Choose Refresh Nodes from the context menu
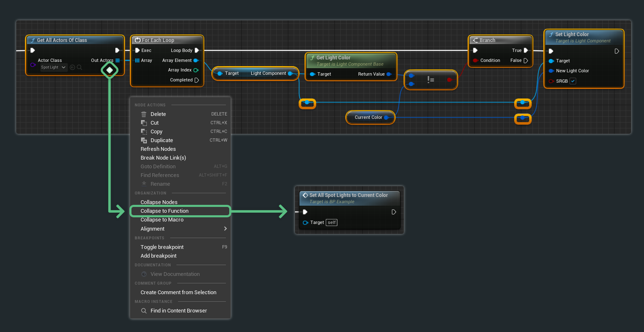 pyautogui.click(x=158, y=149)
